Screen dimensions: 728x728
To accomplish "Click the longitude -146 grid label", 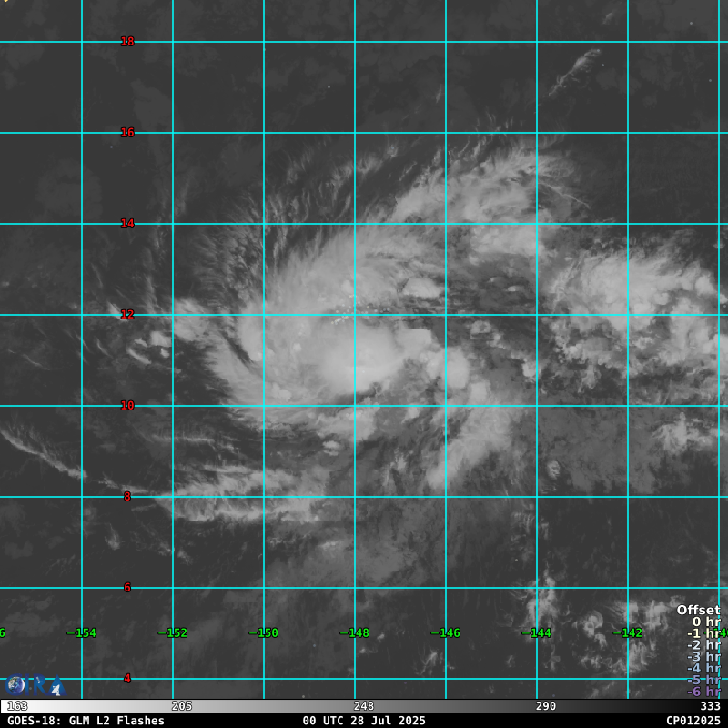I will [x=446, y=633].
